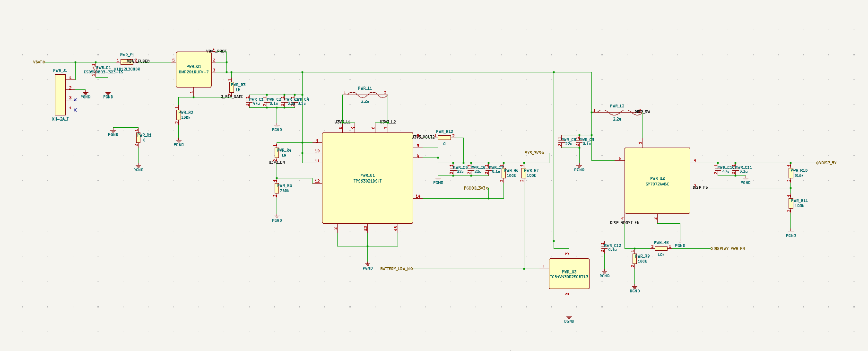Click the PGOOD_3V3 hierarchical label
The height and width of the screenshot is (351, 868).
[477, 188]
